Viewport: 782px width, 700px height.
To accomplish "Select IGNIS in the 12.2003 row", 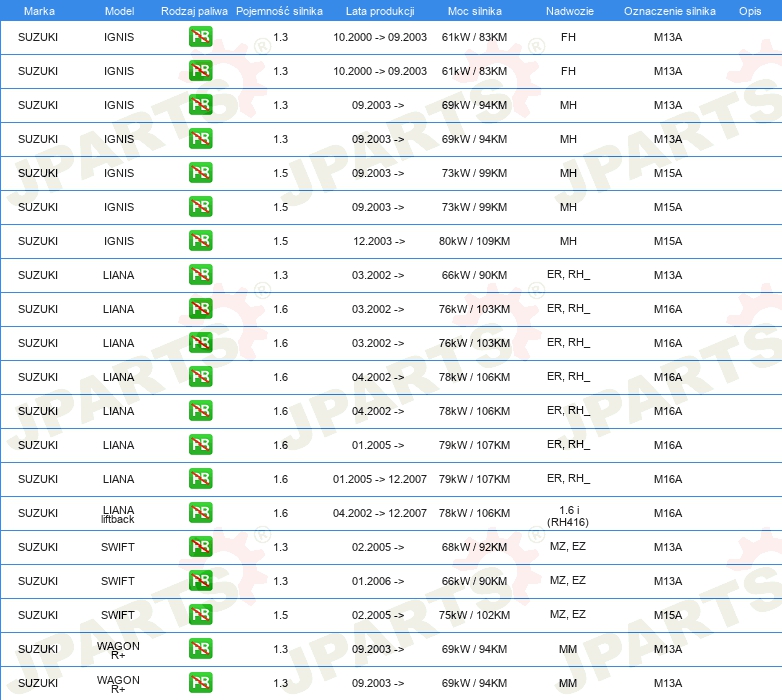I will pyautogui.click(x=119, y=241).
